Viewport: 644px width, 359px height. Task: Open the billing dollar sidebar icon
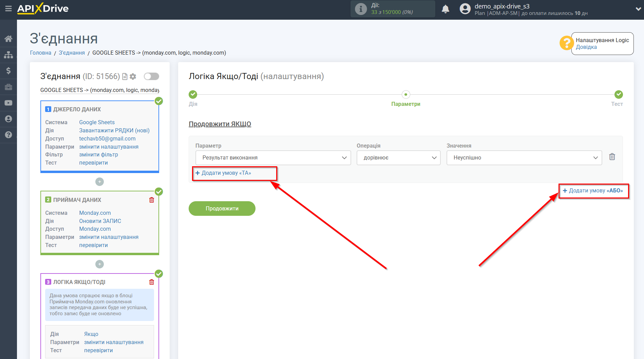pyautogui.click(x=8, y=71)
